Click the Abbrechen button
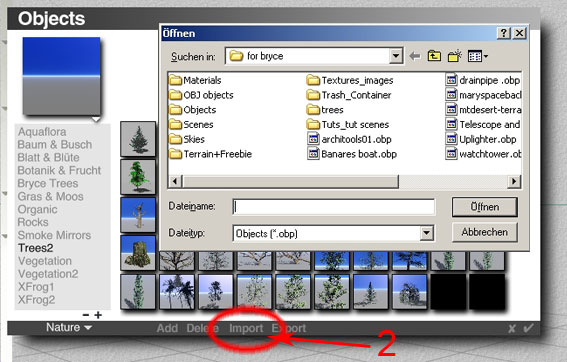 point(485,232)
